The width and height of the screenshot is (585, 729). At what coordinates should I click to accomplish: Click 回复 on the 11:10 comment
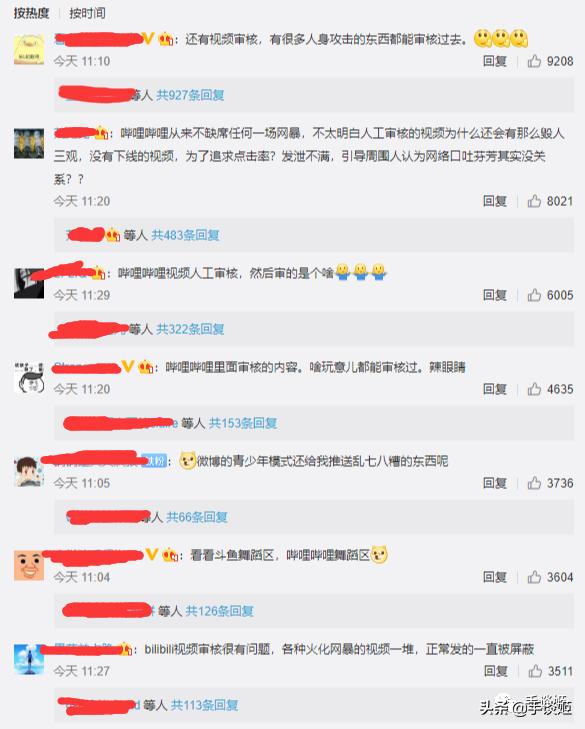click(495, 61)
